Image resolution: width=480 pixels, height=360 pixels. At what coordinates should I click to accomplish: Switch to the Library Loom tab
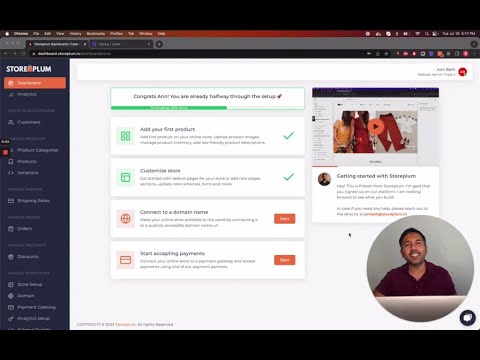(x=121, y=44)
